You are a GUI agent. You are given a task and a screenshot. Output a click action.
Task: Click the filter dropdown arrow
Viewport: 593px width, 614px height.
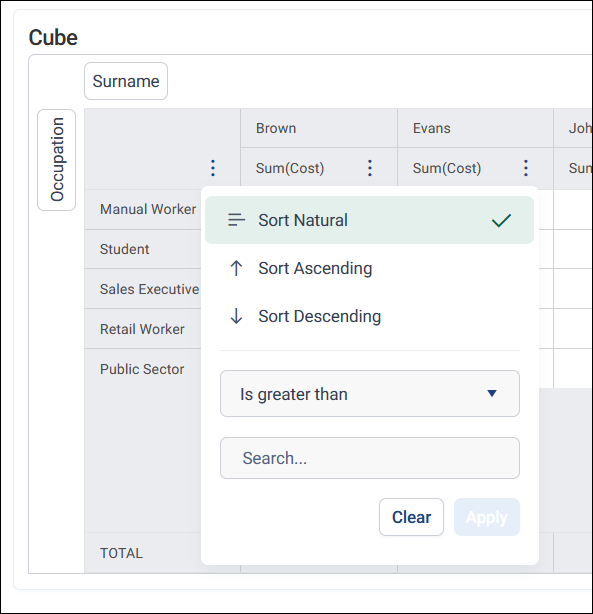tap(492, 393)
